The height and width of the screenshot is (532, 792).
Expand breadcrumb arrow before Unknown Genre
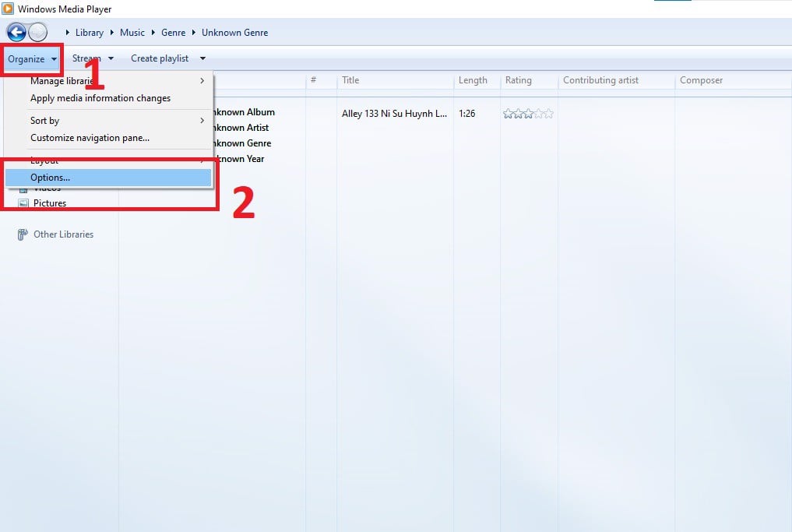(193, 33)
